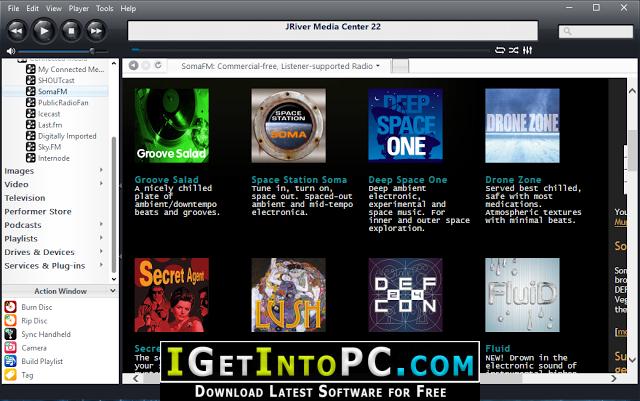Mute audio via the speaker icon

11,51
